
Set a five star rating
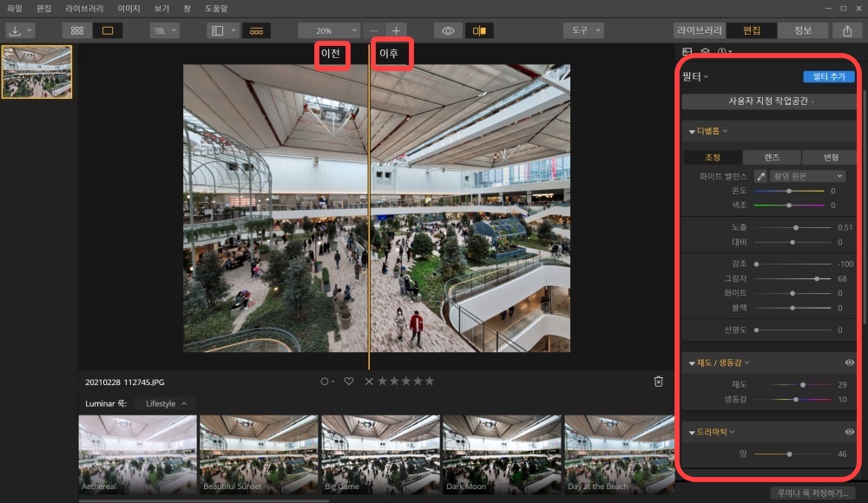coord(430,382)
